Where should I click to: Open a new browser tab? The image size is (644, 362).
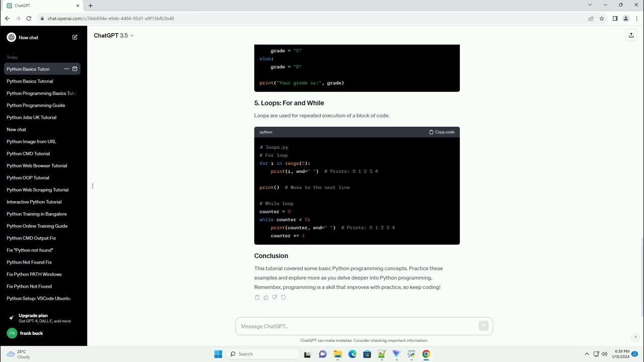pyautogui.click(x=91, y=6)
